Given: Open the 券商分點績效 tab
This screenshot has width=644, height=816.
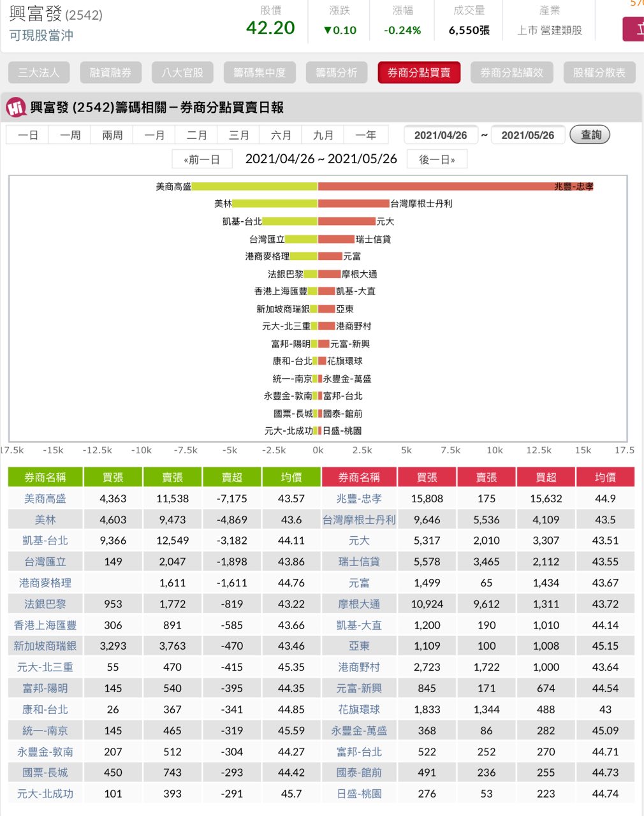Looking at the screenshot, I should (512, 73).
